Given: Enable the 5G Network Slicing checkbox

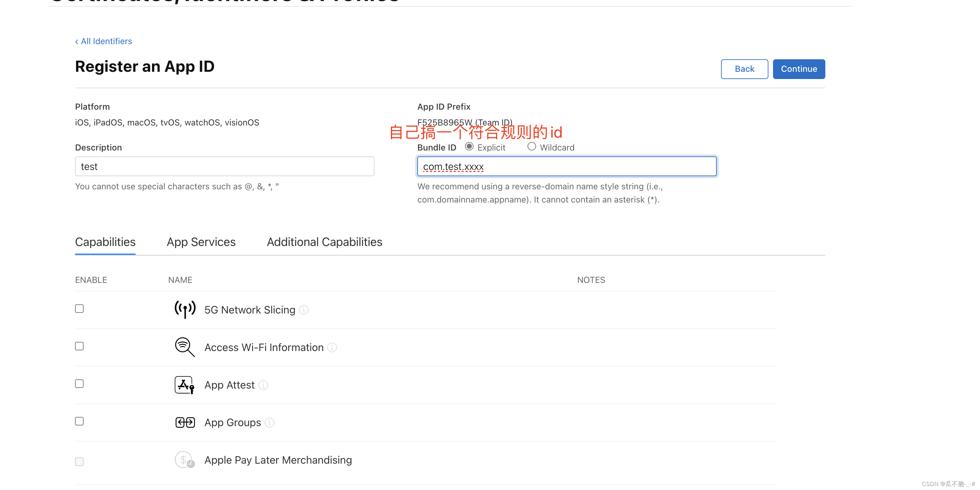Looking at the screenshot, I should 79,309.
